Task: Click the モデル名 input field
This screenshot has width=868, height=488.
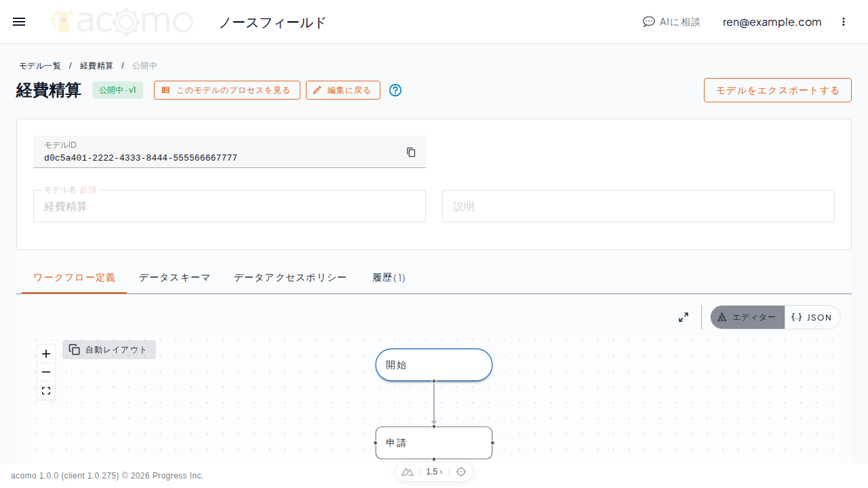Action: click(229, 206)
